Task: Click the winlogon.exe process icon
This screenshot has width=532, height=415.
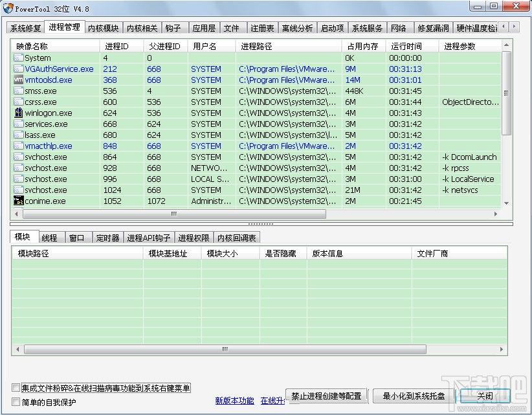Action: click(17, 113)
